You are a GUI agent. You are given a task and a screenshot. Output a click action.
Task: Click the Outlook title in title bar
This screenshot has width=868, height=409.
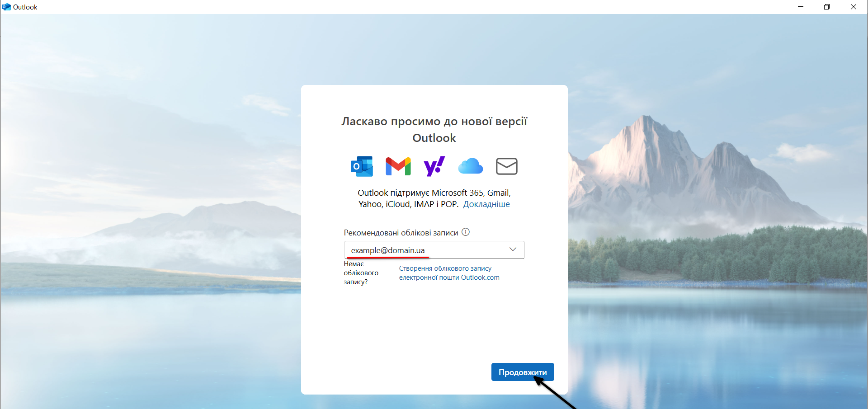[25, 7]
